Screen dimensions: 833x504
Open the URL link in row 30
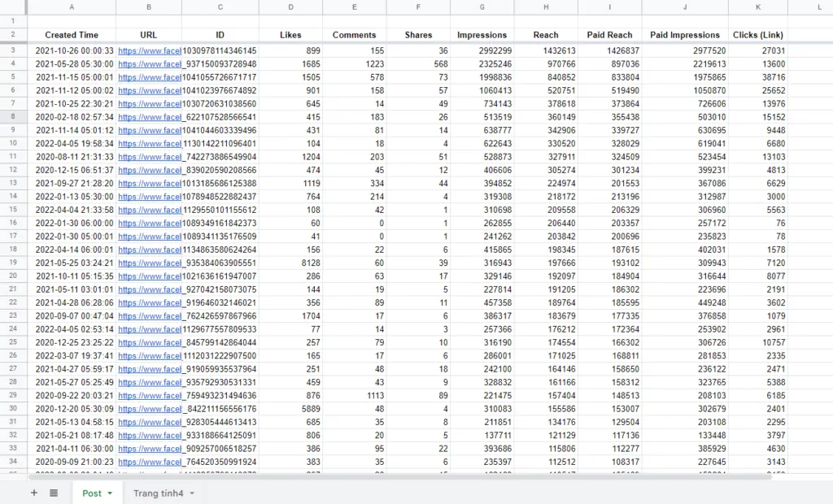pyautogui.click(x=149, y=409)
